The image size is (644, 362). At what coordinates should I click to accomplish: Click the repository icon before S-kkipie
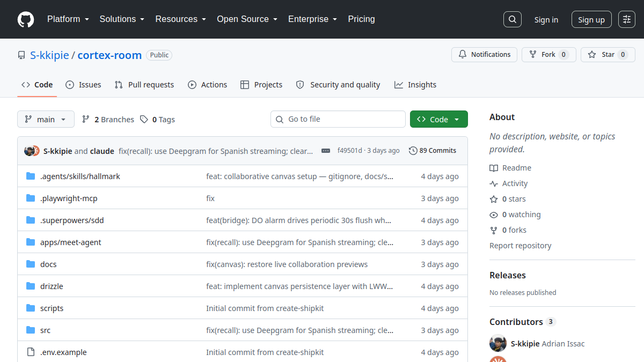tap(21, 55)
